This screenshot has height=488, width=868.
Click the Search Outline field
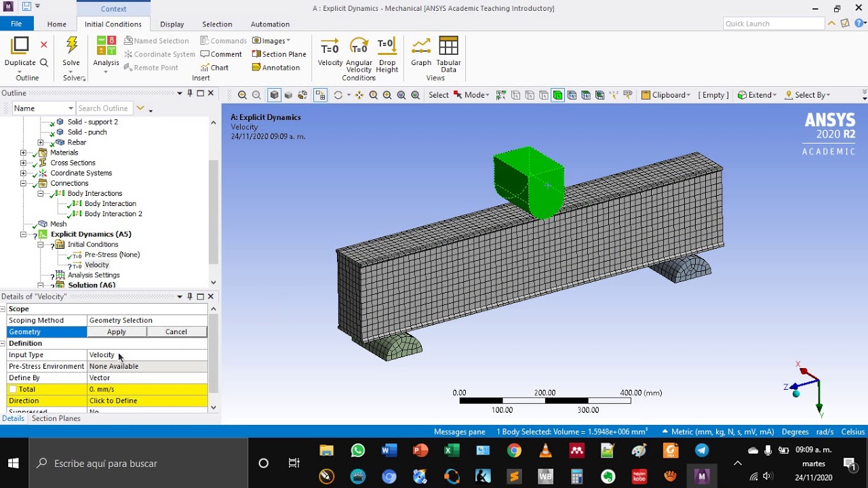tap(104, 108)
